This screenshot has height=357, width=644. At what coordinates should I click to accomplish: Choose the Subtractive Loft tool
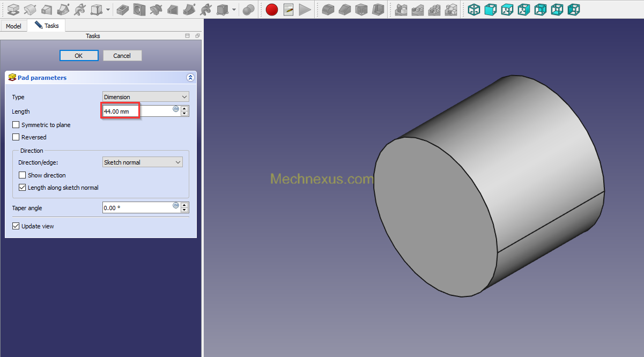pyautogui.click(x=173, y=9)
